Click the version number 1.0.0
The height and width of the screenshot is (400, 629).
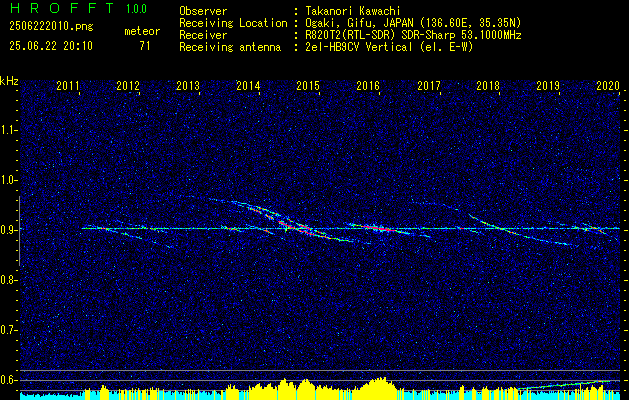(136, 8)
